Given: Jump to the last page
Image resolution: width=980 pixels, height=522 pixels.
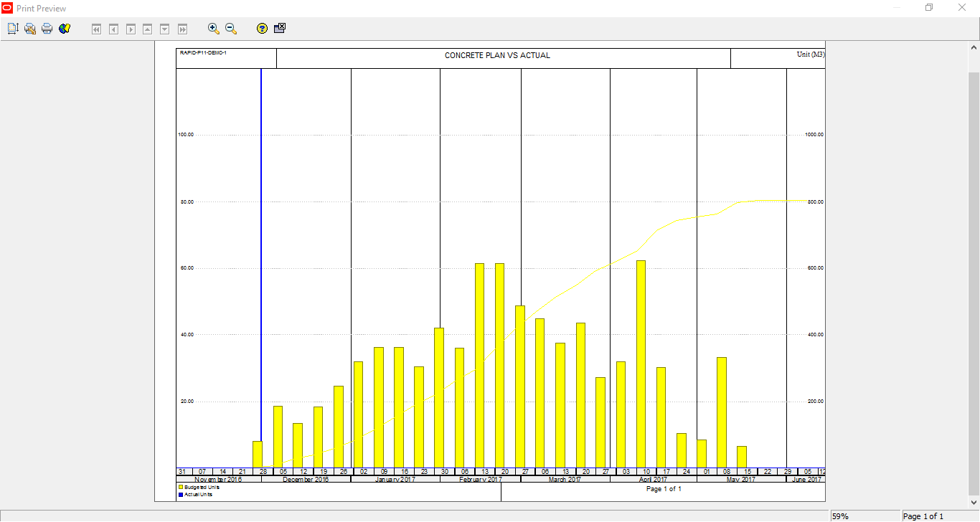Looking at the screenshot, I should (x=182, y=29).
